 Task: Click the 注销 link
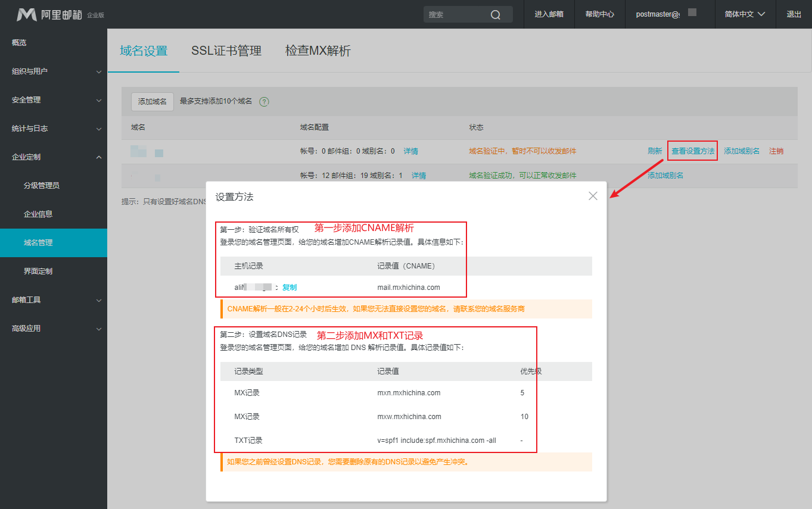tap(776, 151)
